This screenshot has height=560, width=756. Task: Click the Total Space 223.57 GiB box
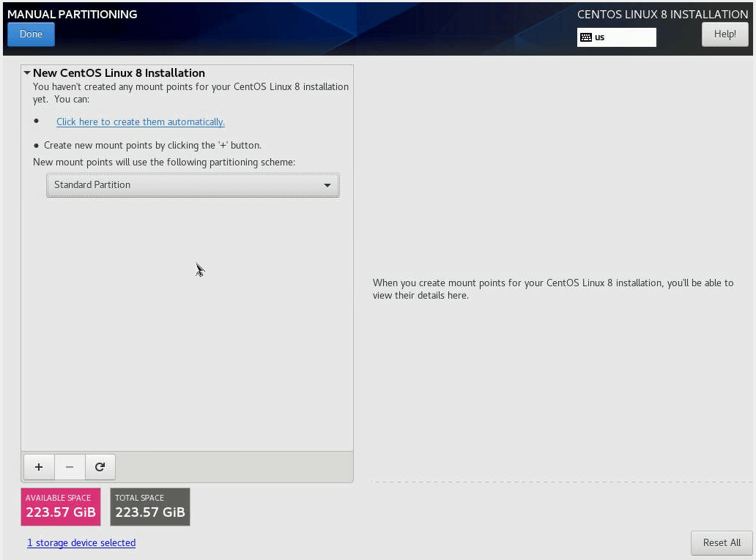(150, 507)
